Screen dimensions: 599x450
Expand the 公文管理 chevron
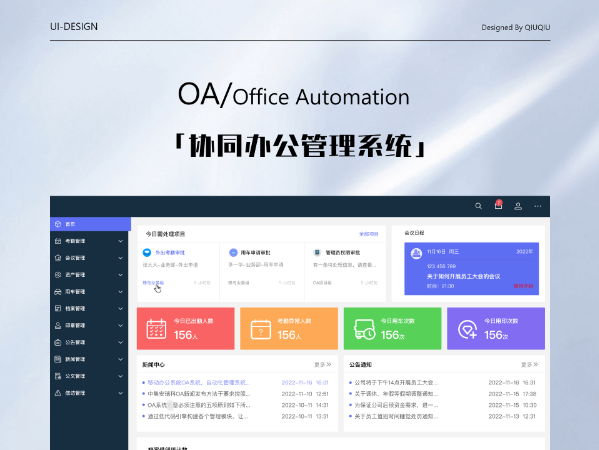pyautogui.click(x=121, y=376)
